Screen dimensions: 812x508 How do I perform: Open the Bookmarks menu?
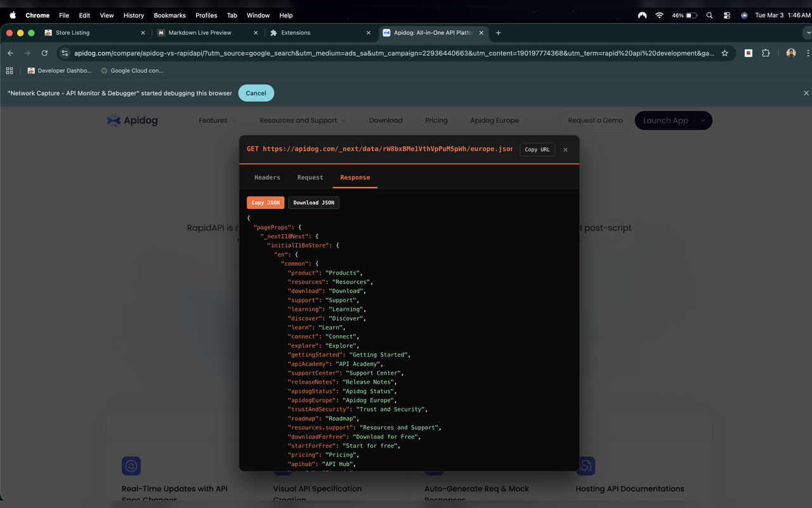(x=170, y=15)
